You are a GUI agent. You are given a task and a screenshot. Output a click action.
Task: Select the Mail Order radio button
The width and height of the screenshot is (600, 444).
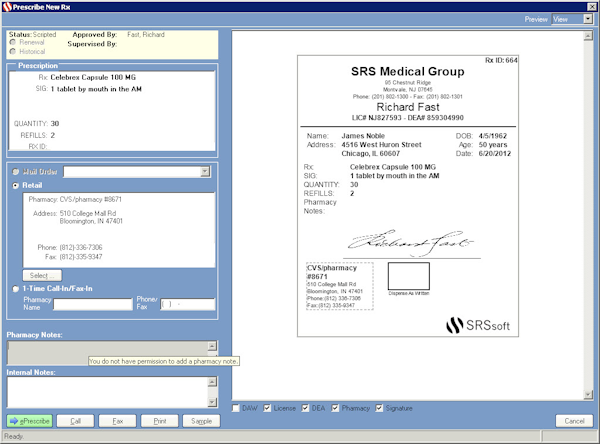click(16, 172)
